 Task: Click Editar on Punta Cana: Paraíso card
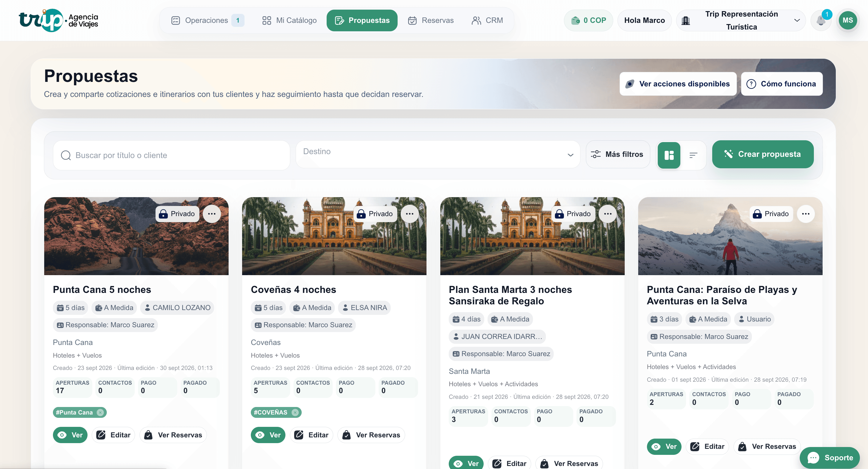coord(707,446)
